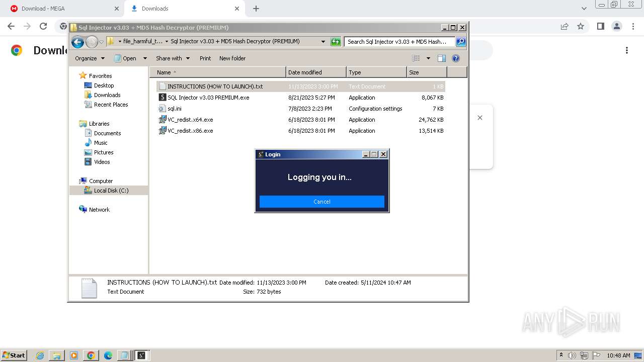Close the Download - MEGA tab
This screenshot has width=644, height=362.
coord(116,9)
